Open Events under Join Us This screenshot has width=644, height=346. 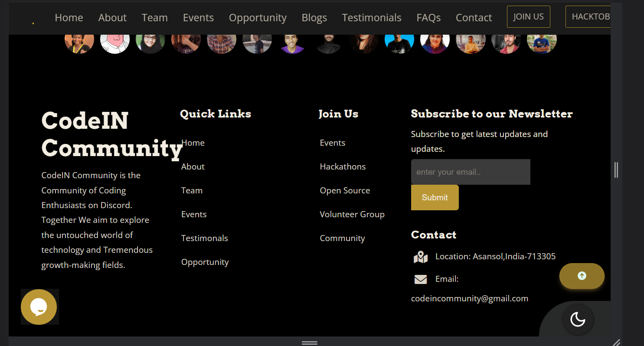(333, 143)
